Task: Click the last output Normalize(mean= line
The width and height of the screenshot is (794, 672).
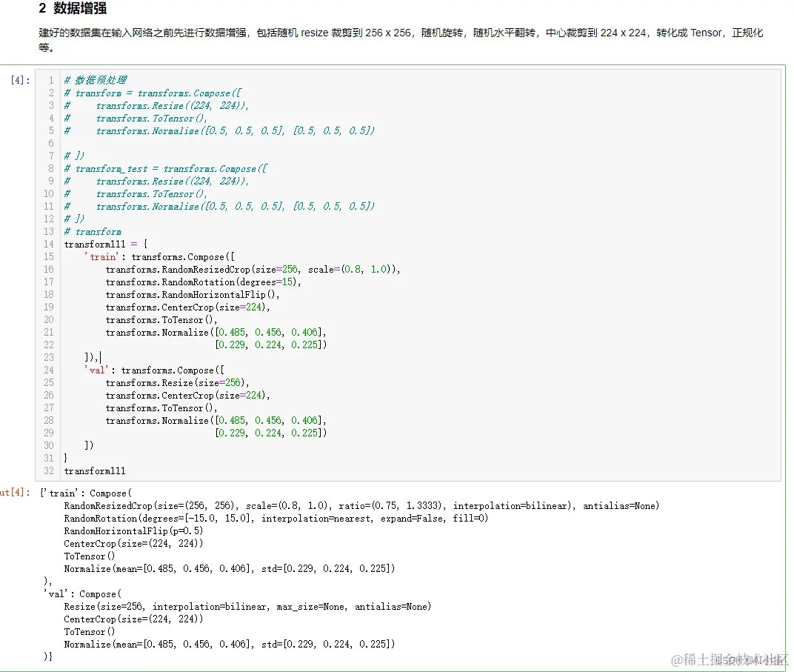Action: pos(230,644)
